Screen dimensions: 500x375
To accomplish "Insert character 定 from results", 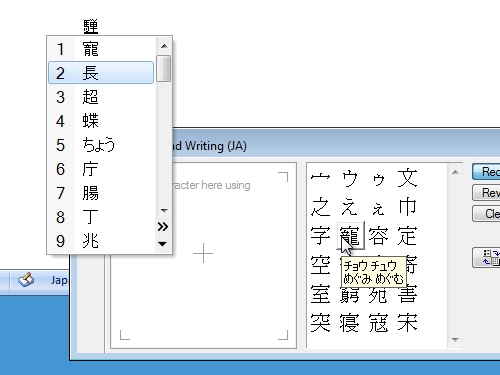I will pos(407,236).
